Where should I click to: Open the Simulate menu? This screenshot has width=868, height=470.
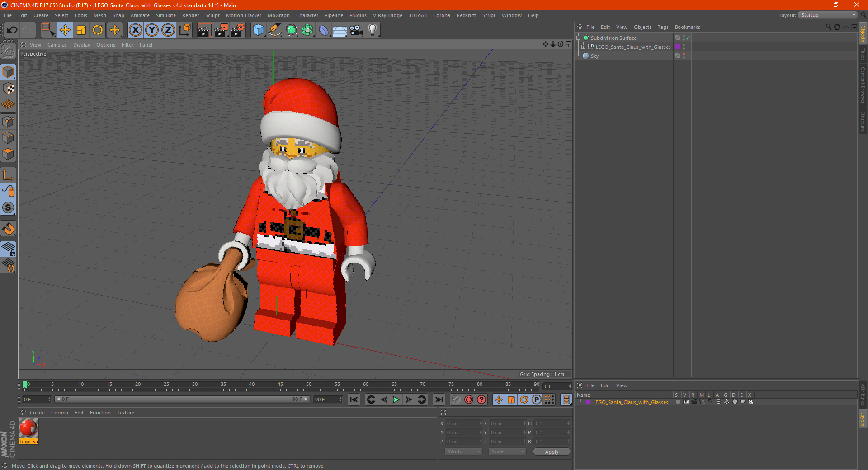166,15
